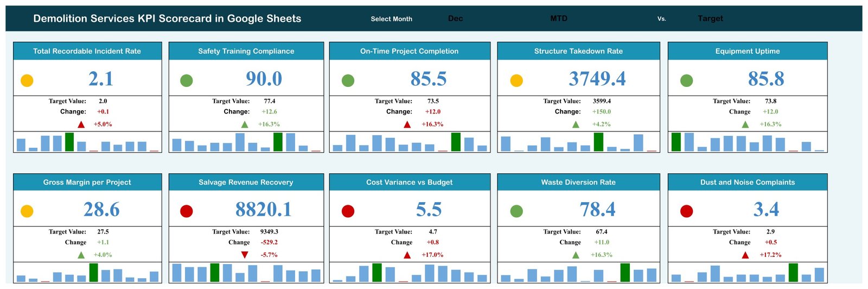Screen dimensions: 868x289
Task: Click the green up triangle beside +4.2%
Action: 576,124
